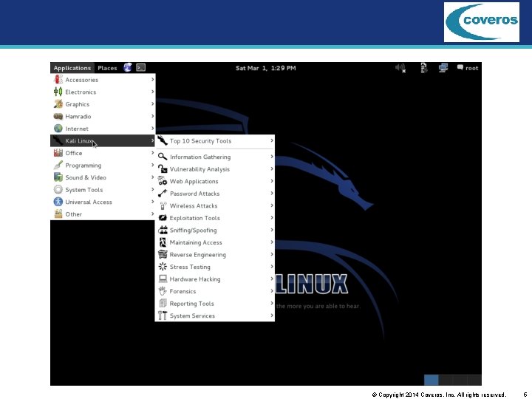Click the Password Attacks key icon

pos(163,194)
